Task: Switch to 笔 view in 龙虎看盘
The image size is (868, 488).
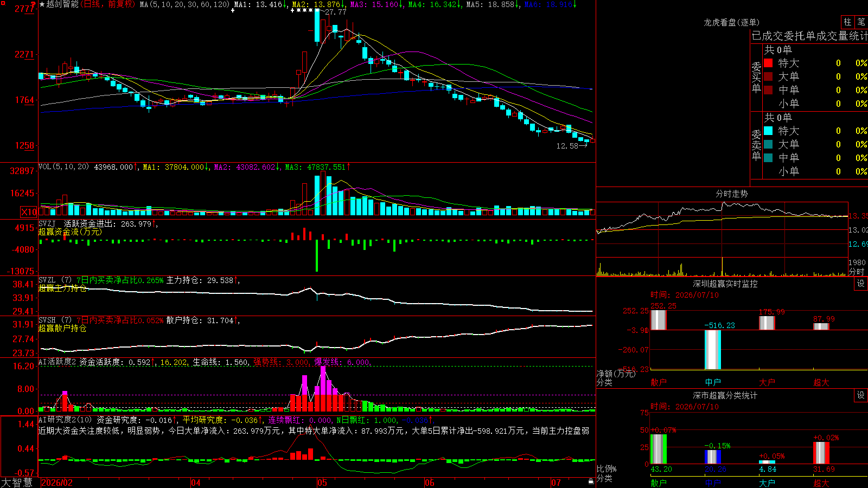Action: coord(861,22)
